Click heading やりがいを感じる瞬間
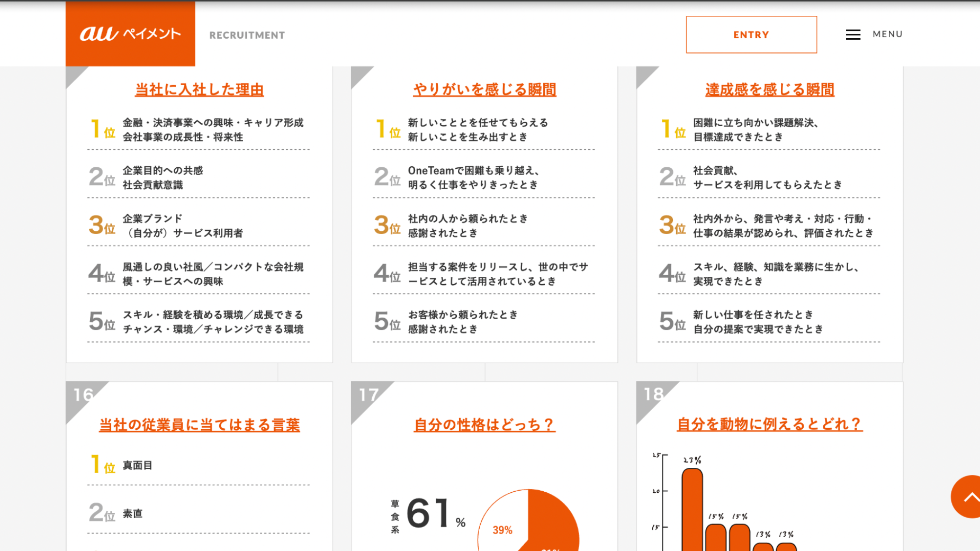This screenshot has height=551, width=980. tap(484, 89)
